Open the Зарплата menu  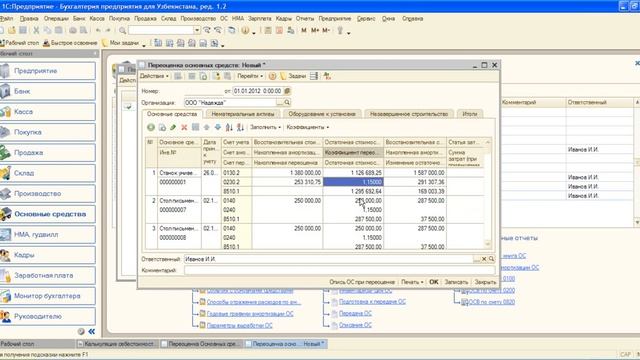[x=260, y=19]
